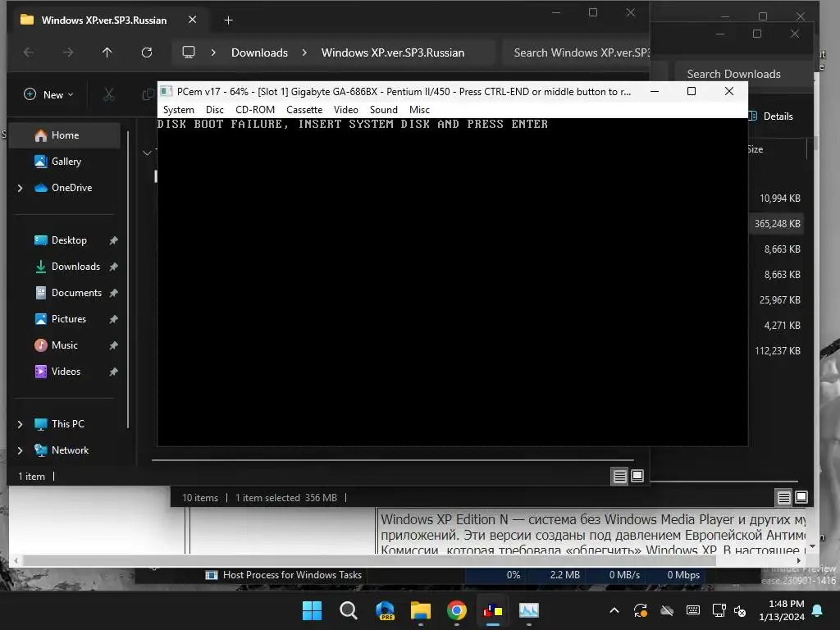Open the Disc menu in PCem
The height and width of the screenshot is (630, 840).
[214, 110]
